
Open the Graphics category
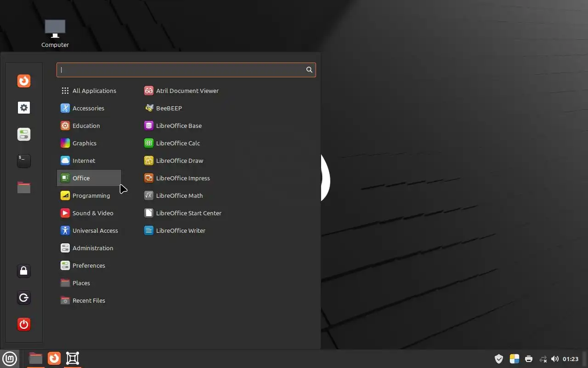(89, 143)
